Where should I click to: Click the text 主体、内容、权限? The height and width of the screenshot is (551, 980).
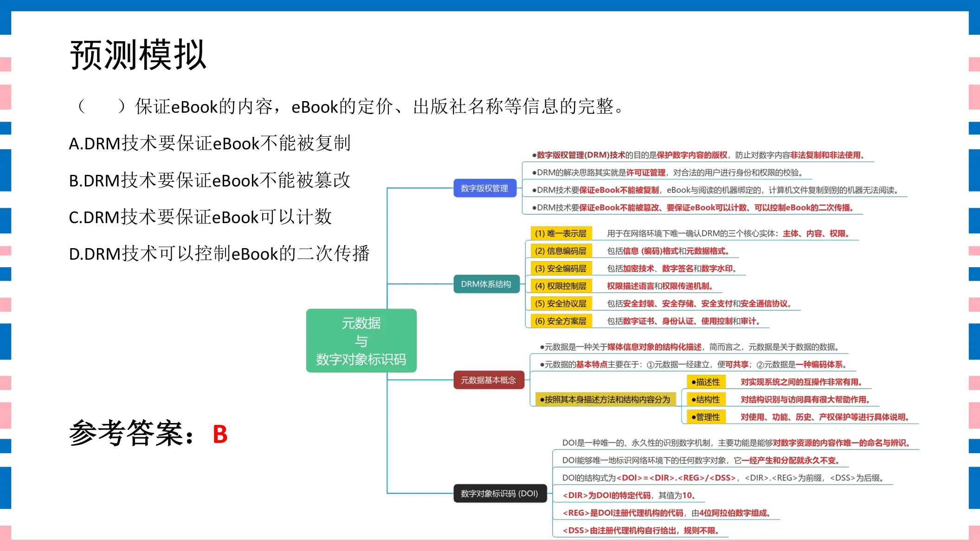pyautogui.click(x=816, y=234)
